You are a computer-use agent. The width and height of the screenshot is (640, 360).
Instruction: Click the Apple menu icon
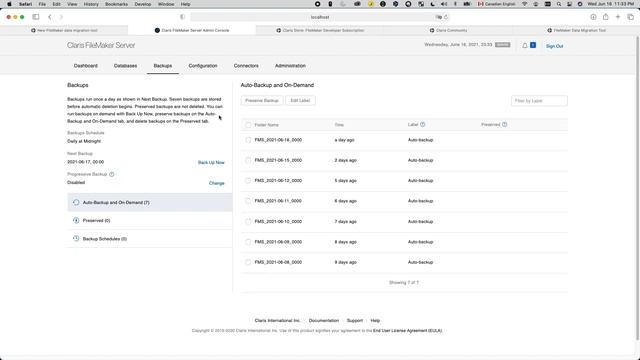(x=9, y=4)
